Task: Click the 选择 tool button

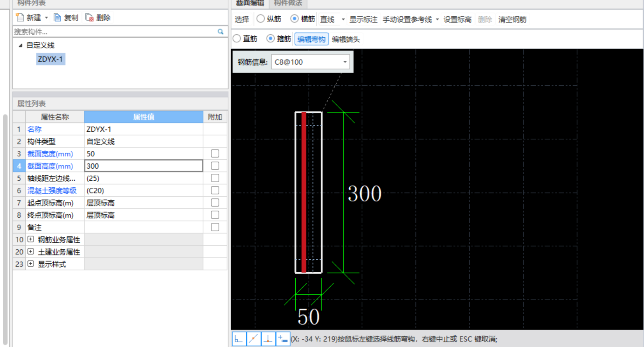Action: coord(242,19)
